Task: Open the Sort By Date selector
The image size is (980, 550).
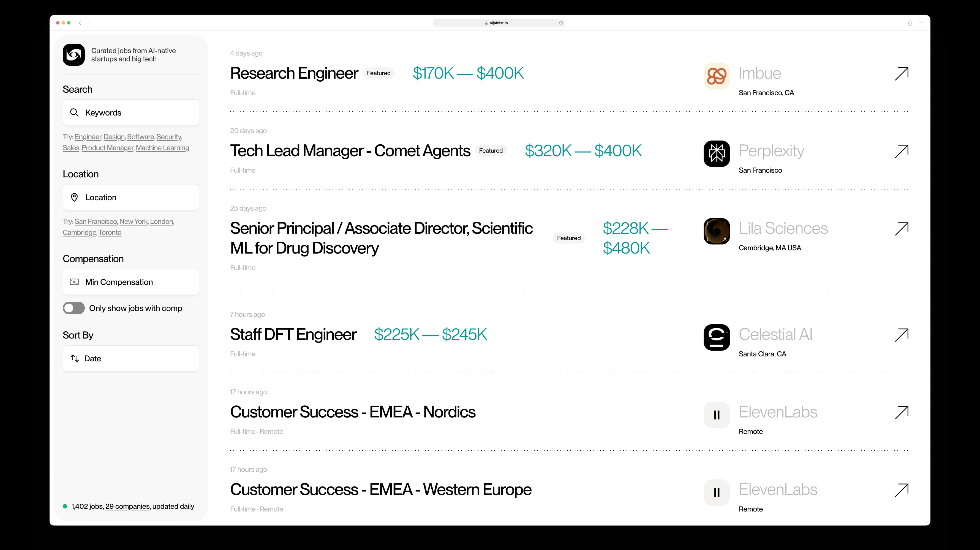Action: (130, 358)
